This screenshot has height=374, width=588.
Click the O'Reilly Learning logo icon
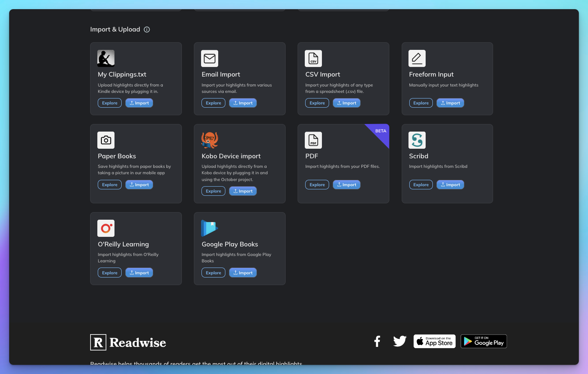[x=106, y=228]
